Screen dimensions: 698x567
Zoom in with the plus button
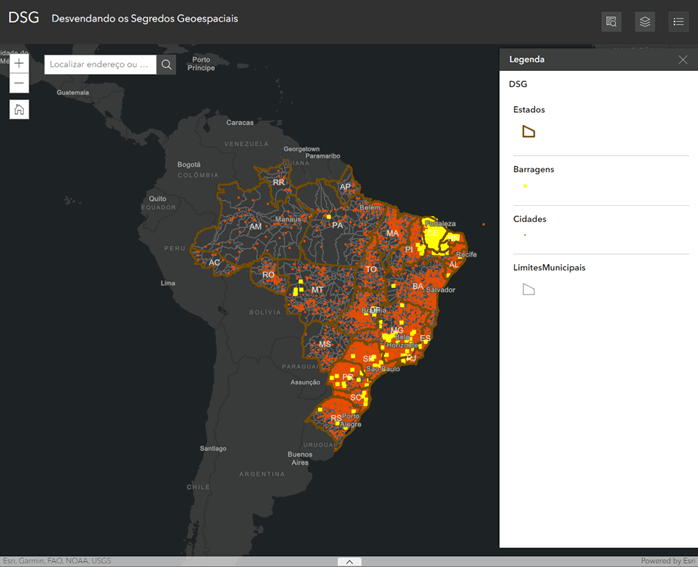(x=19, y=64)
